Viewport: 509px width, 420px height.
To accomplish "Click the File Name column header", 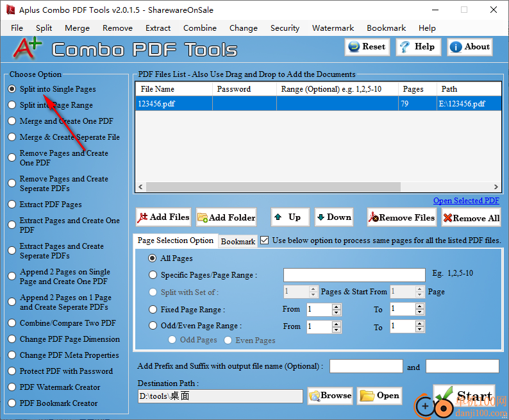I will click(x=174, y=89).
